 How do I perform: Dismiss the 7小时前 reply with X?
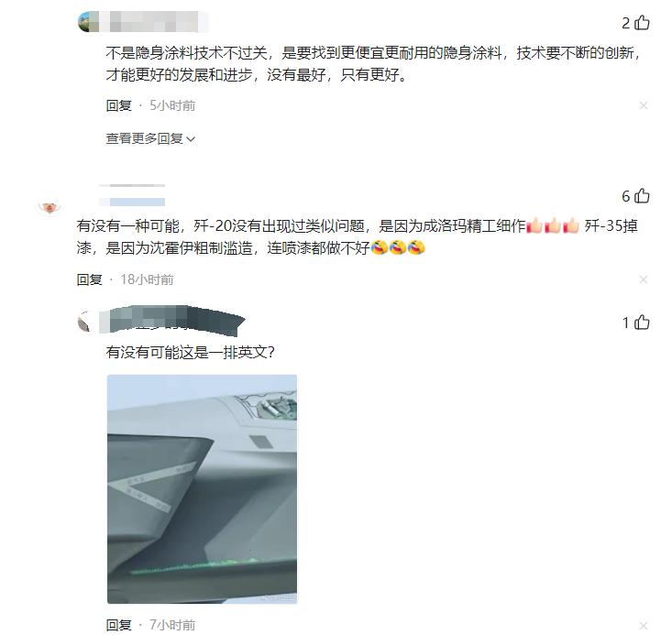[x=643, y=625]
